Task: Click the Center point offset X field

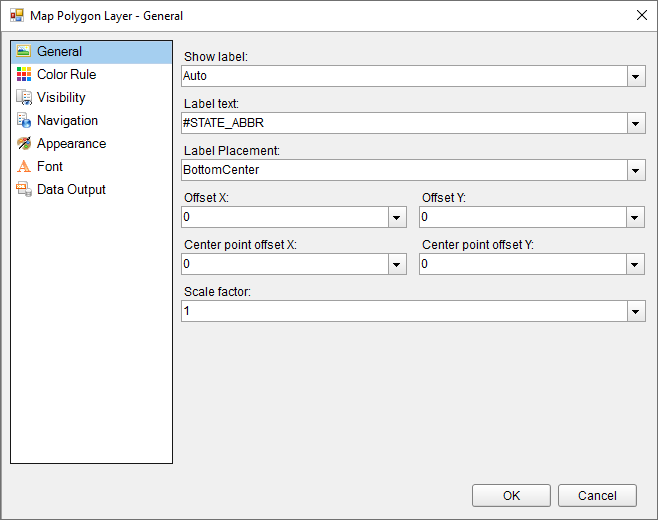Action: [x=285, y=264]
